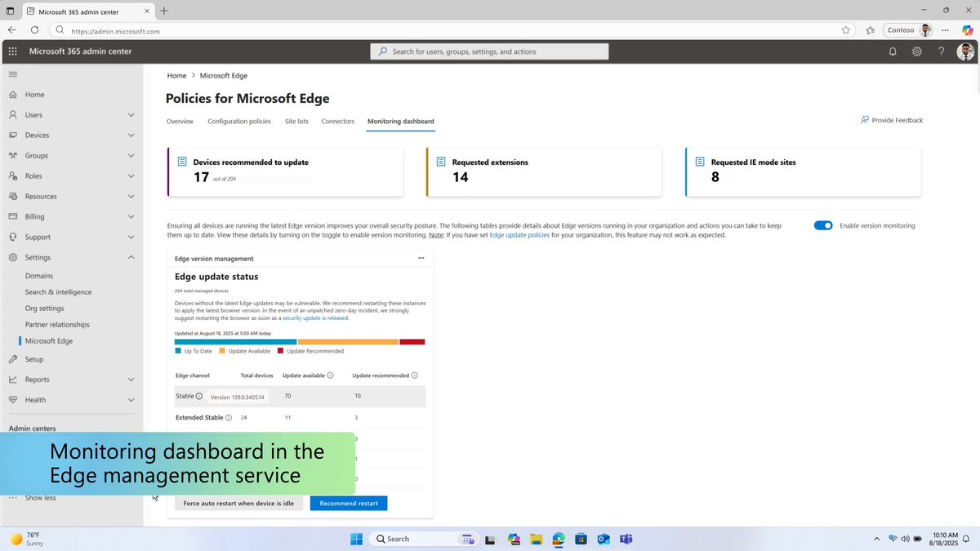Screen dimensions: 980x551
Task: Open the help question mark icon
Action: coord(942,51)
